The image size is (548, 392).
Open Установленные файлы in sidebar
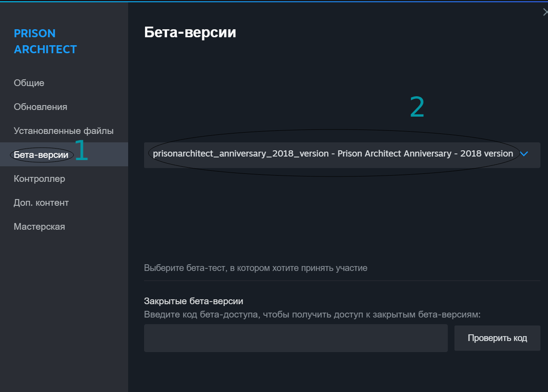tap(64, 131)
